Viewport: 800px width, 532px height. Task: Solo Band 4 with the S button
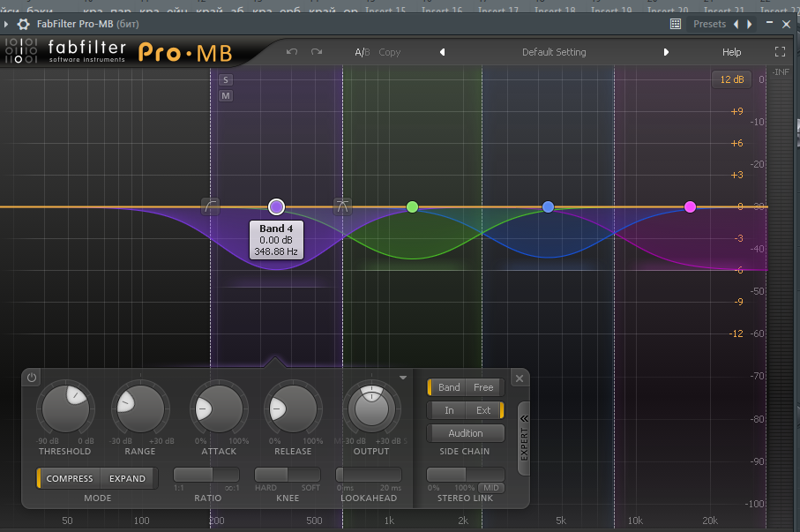[226, 80]
